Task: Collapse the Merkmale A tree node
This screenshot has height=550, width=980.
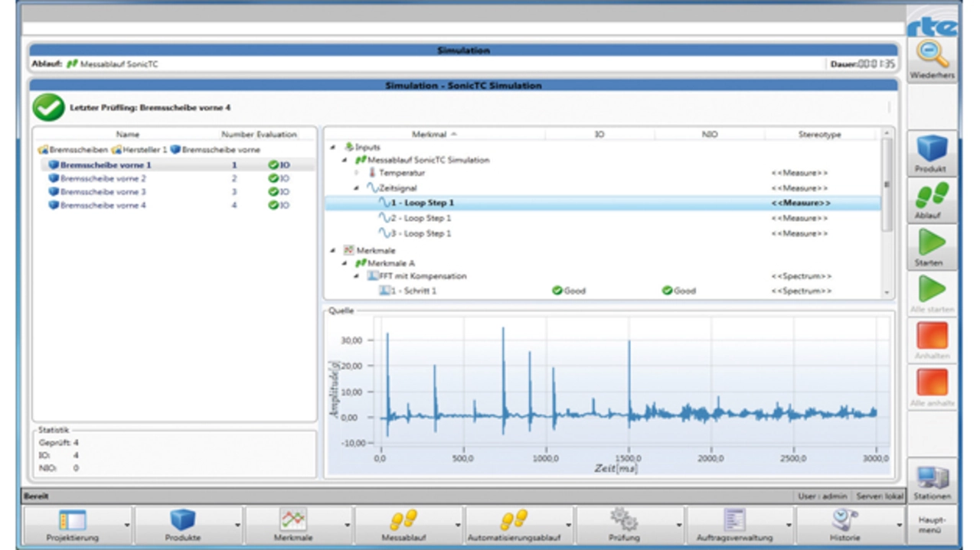Action: click(x=345, y=263)
